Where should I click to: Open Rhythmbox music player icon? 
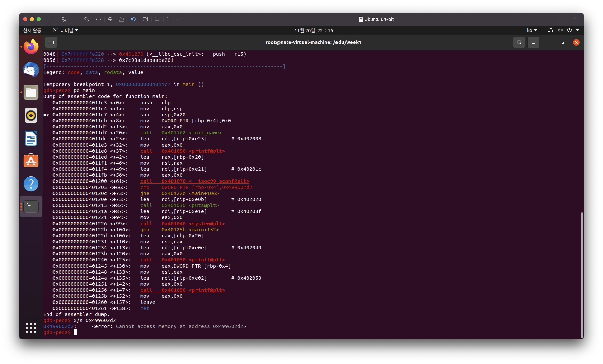(31, 115)
